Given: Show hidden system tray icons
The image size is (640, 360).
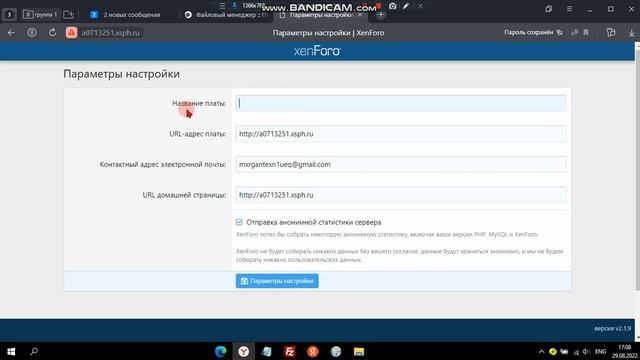Looking at the screenshot, I should click(x=541, y=351).
